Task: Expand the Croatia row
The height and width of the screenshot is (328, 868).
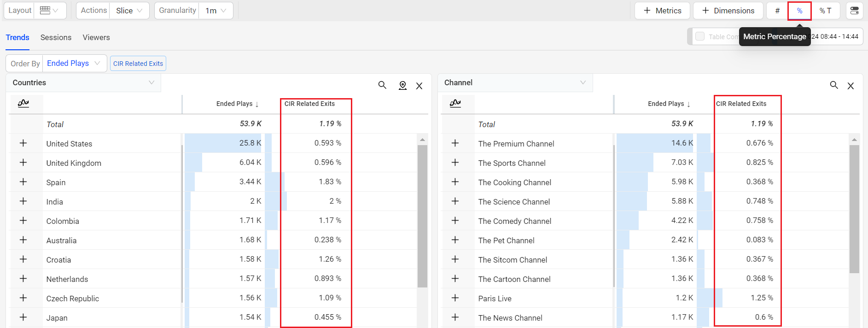Action: click(x=23, y=259)
